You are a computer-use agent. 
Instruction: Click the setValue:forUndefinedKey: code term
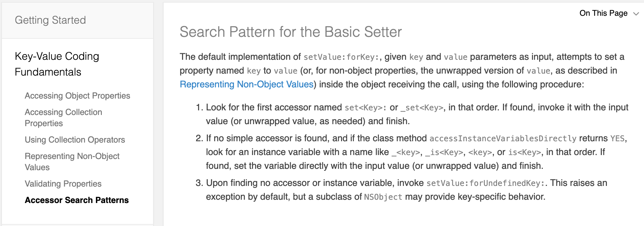pyautogui.click(x=486, y=183)
